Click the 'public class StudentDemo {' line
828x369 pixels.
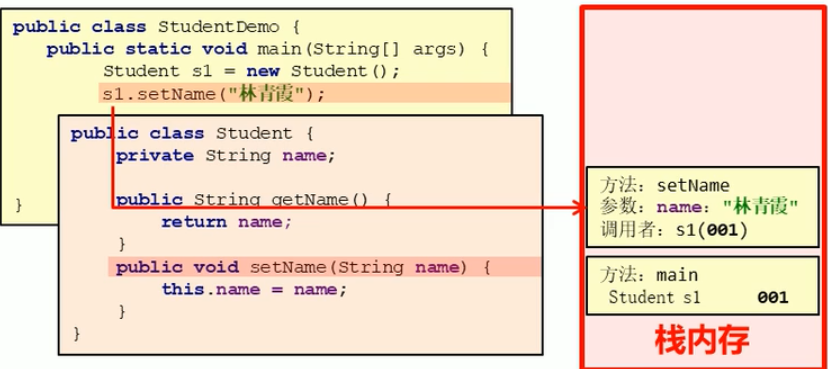tap(157, 27)
